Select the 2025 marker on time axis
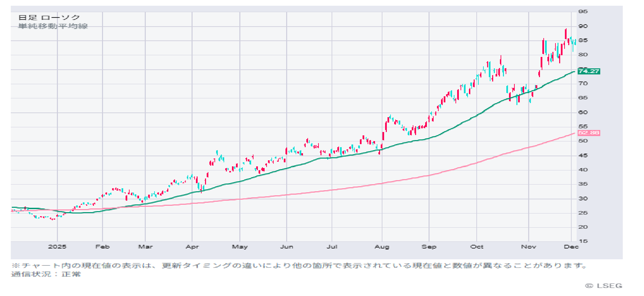644x296 pixels. click(x=57, y=247)
